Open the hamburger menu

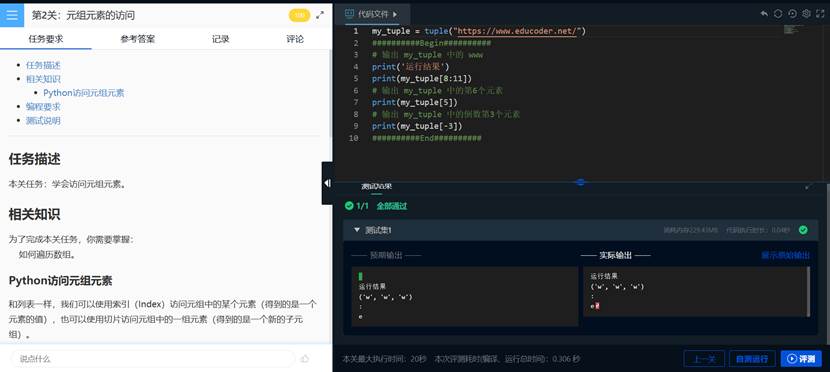[12, 15]
